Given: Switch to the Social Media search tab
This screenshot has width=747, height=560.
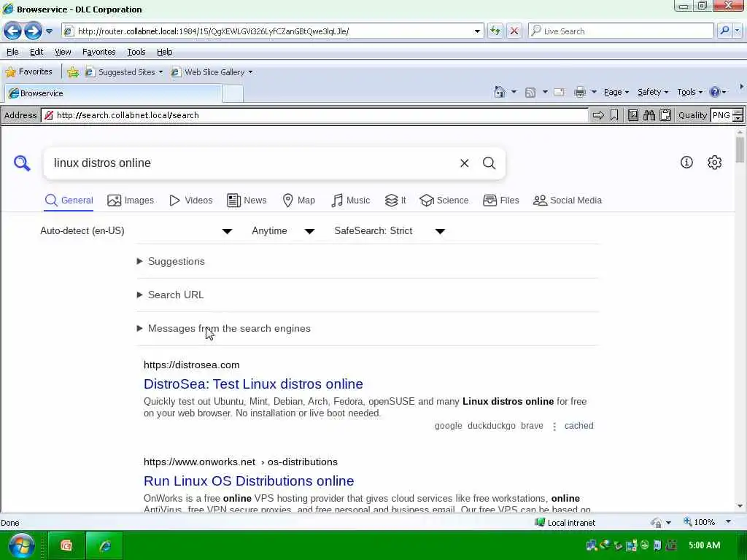Looking at the screenshot, I should tap(568, 201).
